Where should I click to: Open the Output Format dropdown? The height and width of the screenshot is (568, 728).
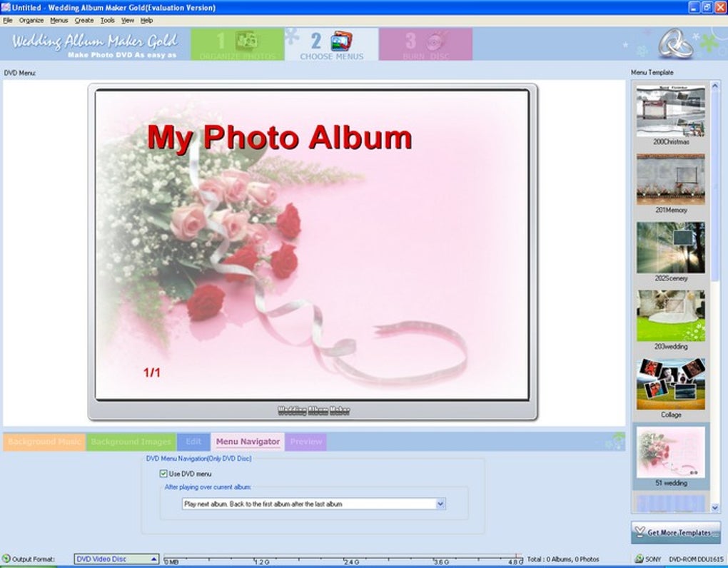tap(116, 559)
